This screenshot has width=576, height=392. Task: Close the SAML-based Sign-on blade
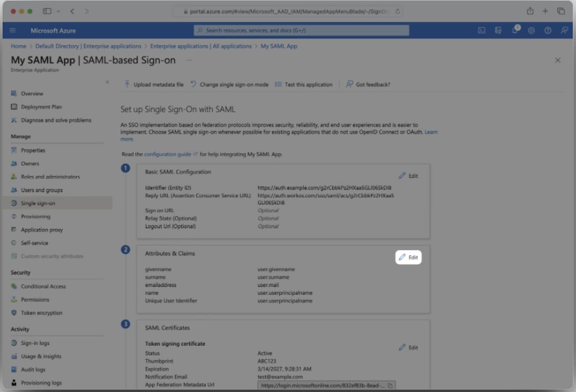[558, 60]
